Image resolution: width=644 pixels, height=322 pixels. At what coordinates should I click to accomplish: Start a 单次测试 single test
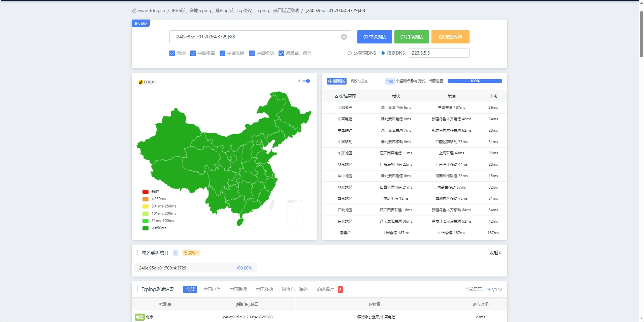click(x=375, y=37)
